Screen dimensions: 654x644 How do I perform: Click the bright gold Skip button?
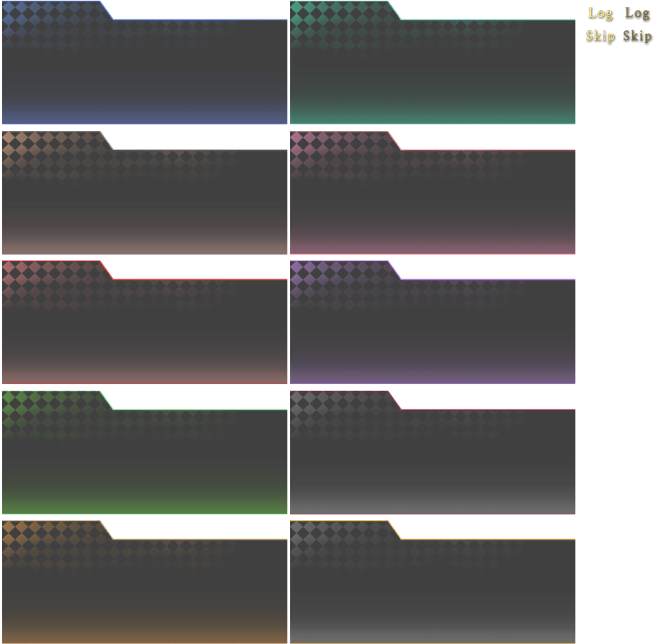point(600,36)
